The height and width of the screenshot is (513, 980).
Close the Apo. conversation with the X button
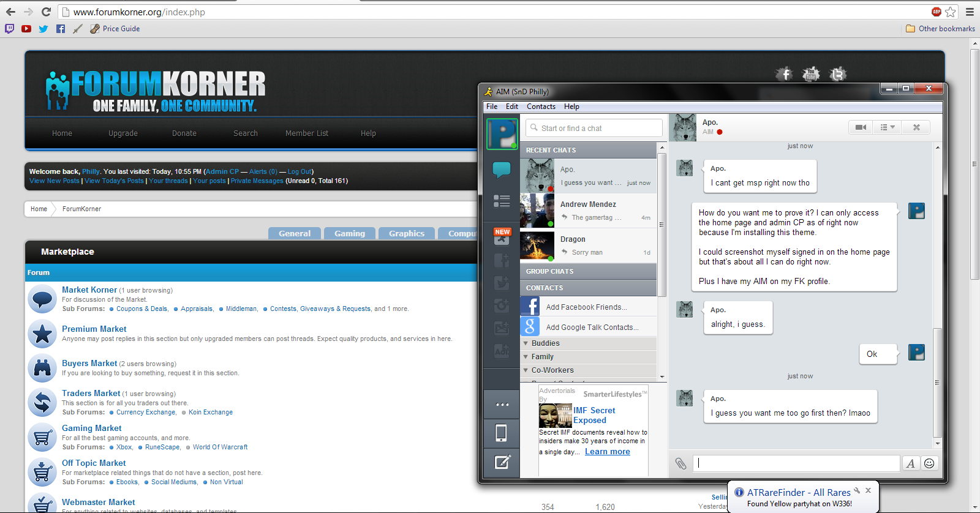pos(916,127)
